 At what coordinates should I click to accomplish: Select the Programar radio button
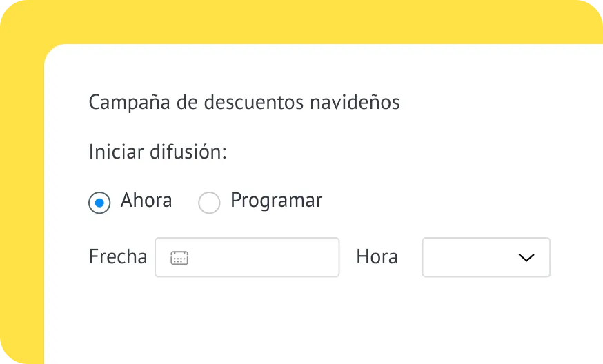coord(209,203)
